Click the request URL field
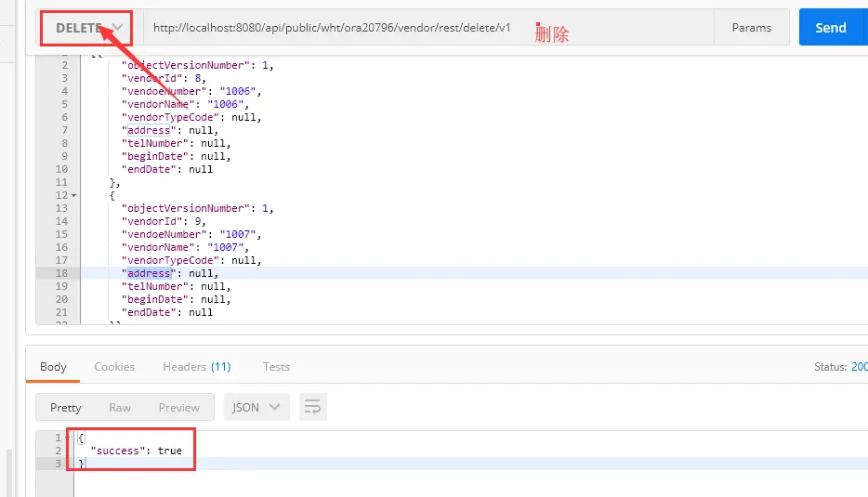 [x=428, y=28]
